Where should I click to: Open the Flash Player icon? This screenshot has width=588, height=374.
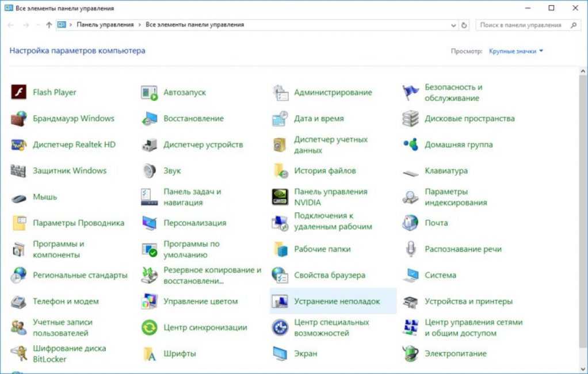[19, 92]
